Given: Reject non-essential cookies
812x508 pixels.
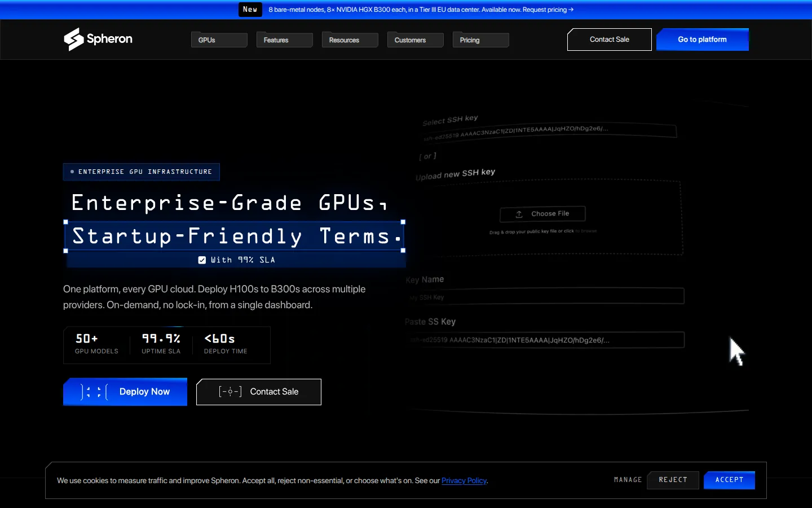Looking at the screenshot, I should [673, 480].
